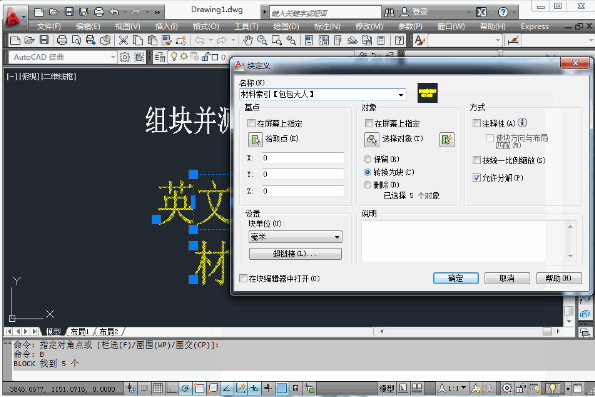The height and width of the screenshot is (397, 595).
Task: Expand Quick Access toolbar overflow arrows
Action: [x=157, y=13]
